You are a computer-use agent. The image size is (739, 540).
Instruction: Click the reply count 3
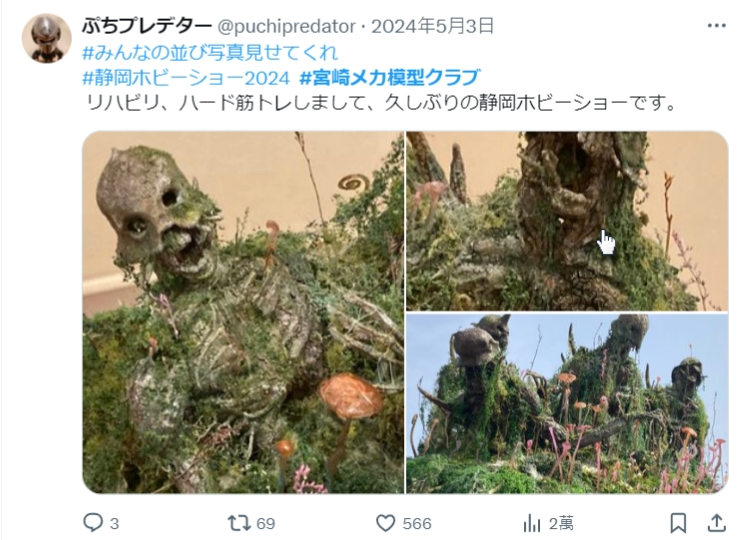click(114, 523)
